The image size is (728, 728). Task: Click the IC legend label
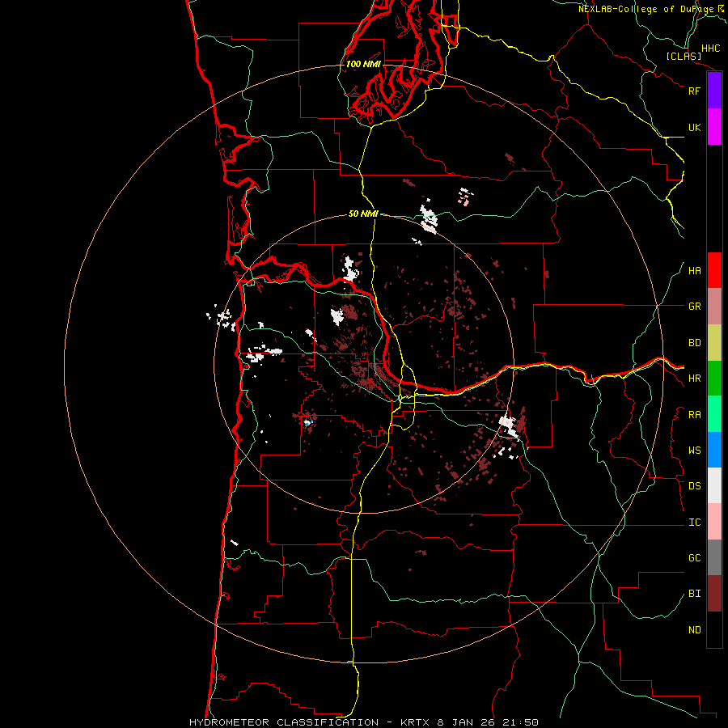click(x=694, y=523)
